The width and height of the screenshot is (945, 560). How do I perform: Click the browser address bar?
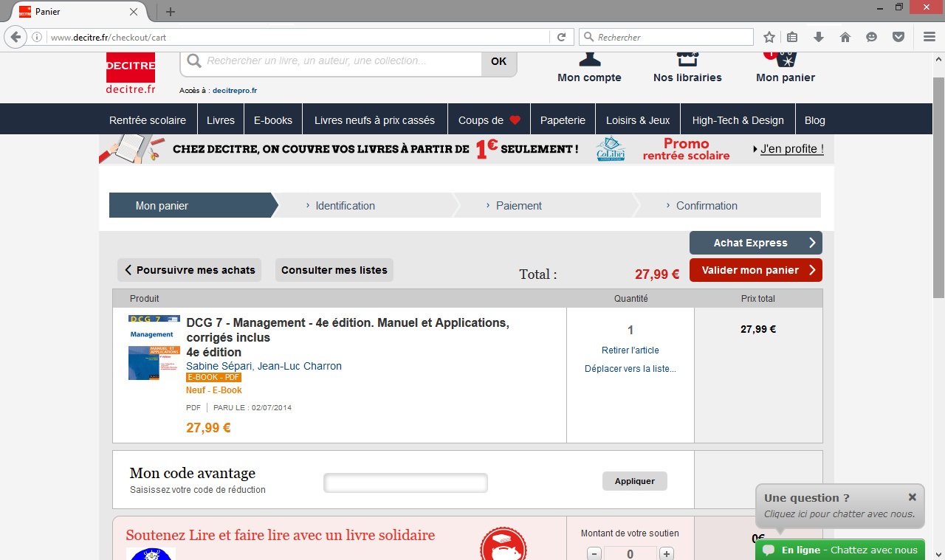pos(299,37)
